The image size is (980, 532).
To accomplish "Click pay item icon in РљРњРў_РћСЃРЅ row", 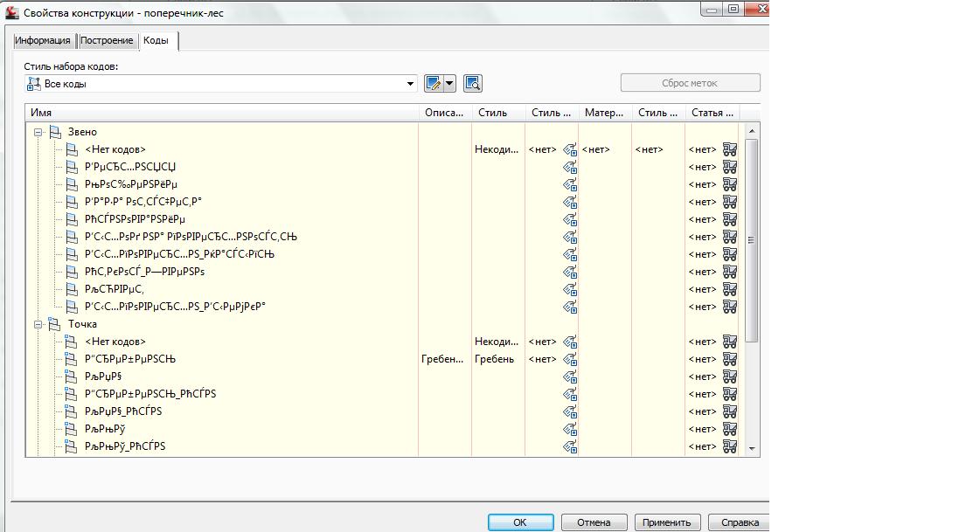I will click(730, 447).
